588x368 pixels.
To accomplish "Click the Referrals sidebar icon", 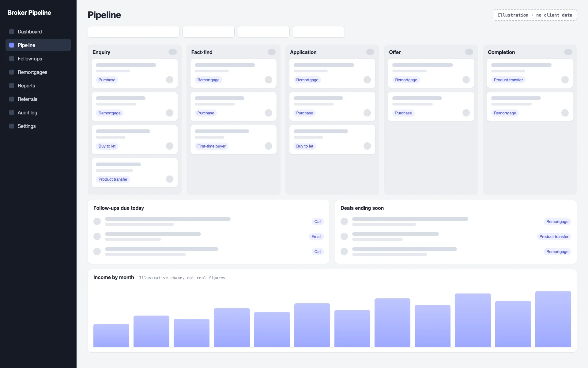I will point(12,99).
